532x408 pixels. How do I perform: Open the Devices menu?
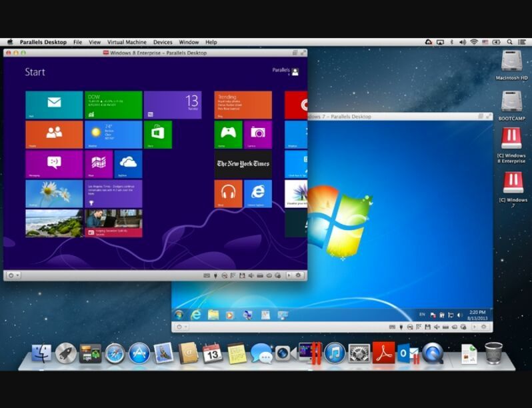163,42
